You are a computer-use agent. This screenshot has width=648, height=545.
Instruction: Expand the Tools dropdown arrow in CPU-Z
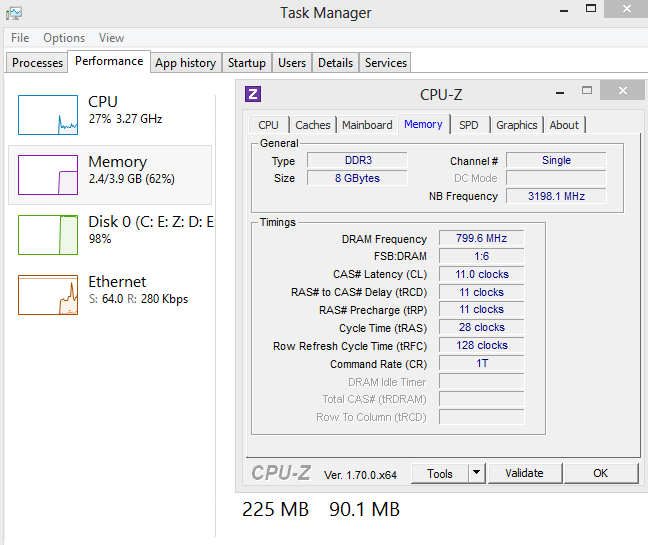click(x=476, y=474)
